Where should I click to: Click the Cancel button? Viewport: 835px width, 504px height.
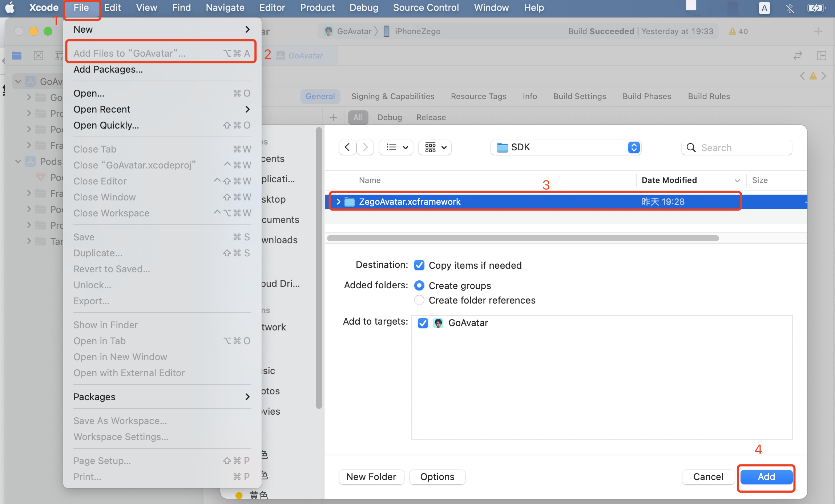708,477
